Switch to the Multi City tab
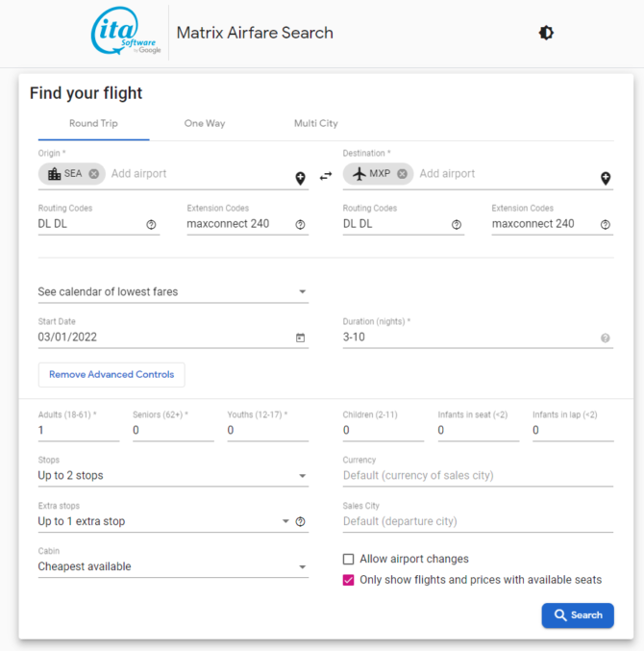The height and width of the screenshot is (651, 644). click(x=316, y=123)
